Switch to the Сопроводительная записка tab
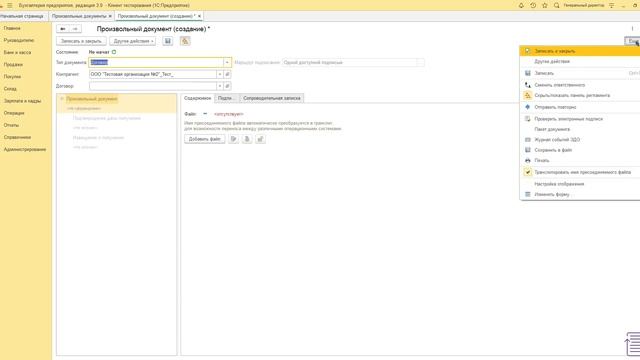Screen dimensions: 640x360 [x=272, y=98]
